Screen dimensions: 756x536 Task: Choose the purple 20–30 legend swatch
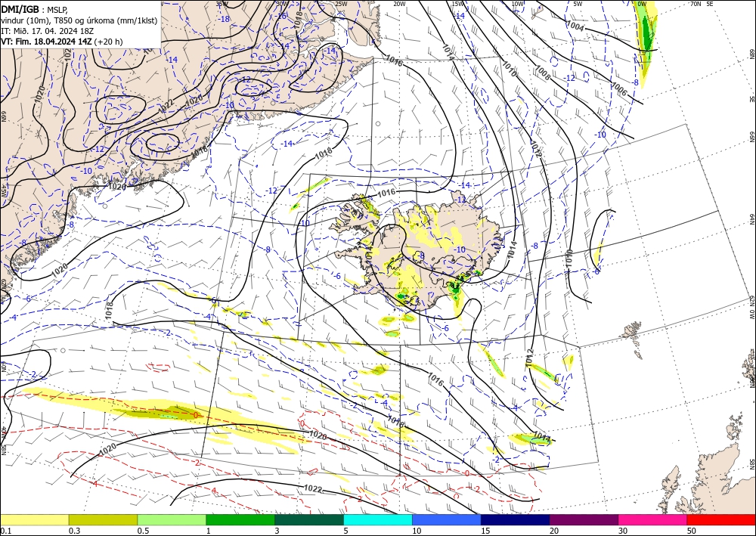click(584, 519)
